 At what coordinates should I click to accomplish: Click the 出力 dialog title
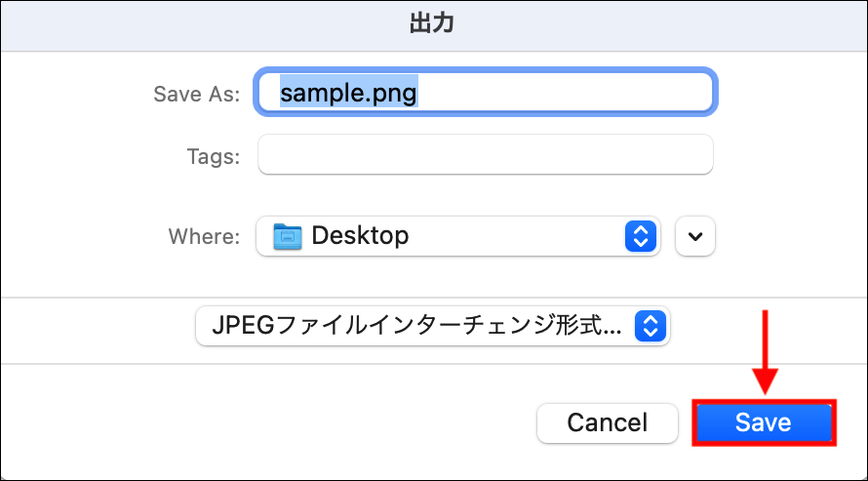coord(432,23)
